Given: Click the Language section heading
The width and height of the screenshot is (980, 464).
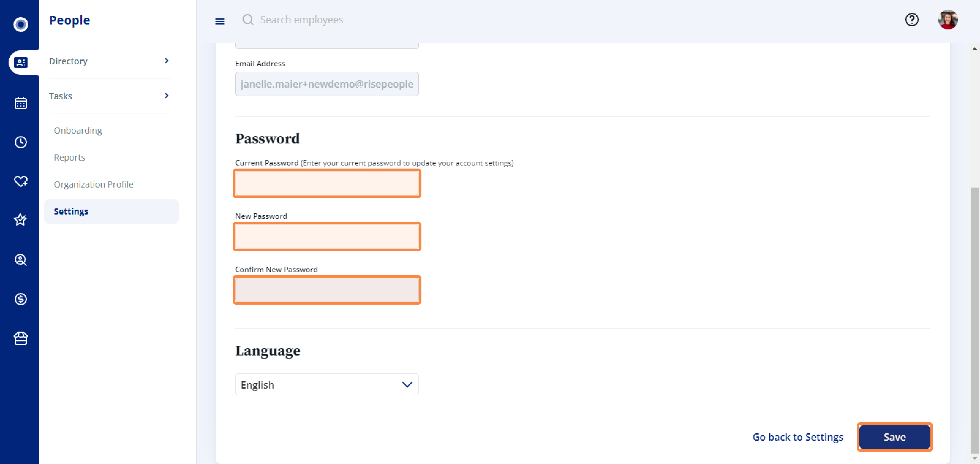Looking at the screenshot, I should click(x=268, y=351).
